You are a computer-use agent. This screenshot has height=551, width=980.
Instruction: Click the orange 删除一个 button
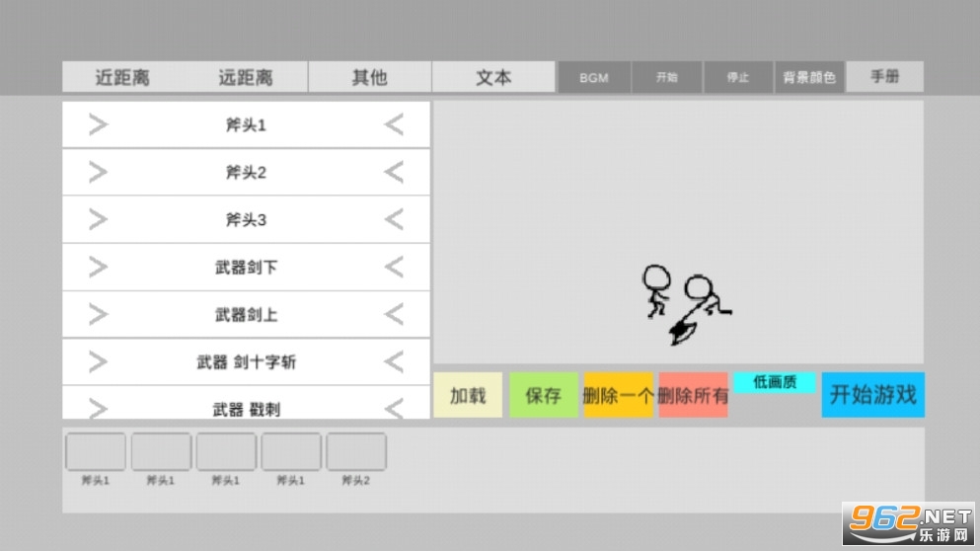[x=618, y=395]
